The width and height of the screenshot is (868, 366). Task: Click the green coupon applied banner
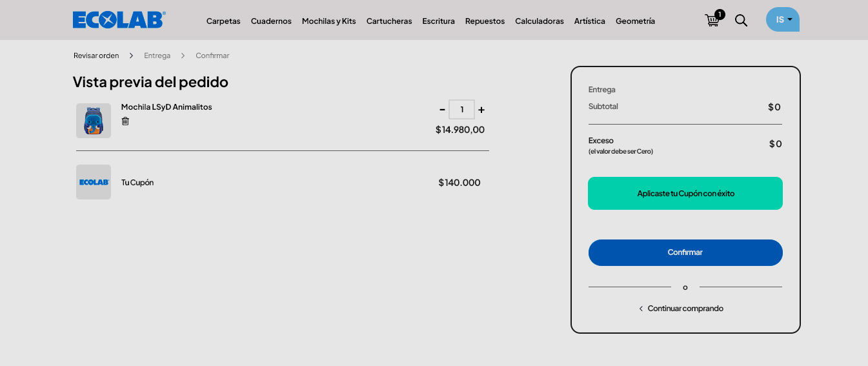(685, 193)
